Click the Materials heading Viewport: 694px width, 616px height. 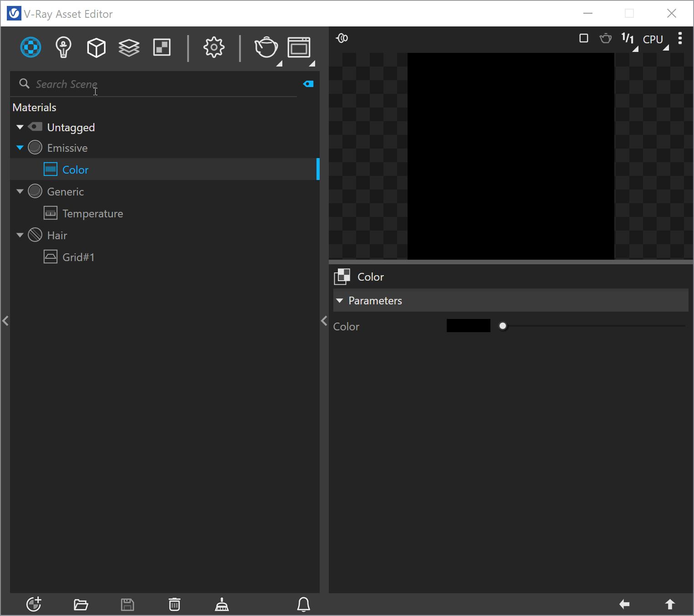click(x=35, y=108)
